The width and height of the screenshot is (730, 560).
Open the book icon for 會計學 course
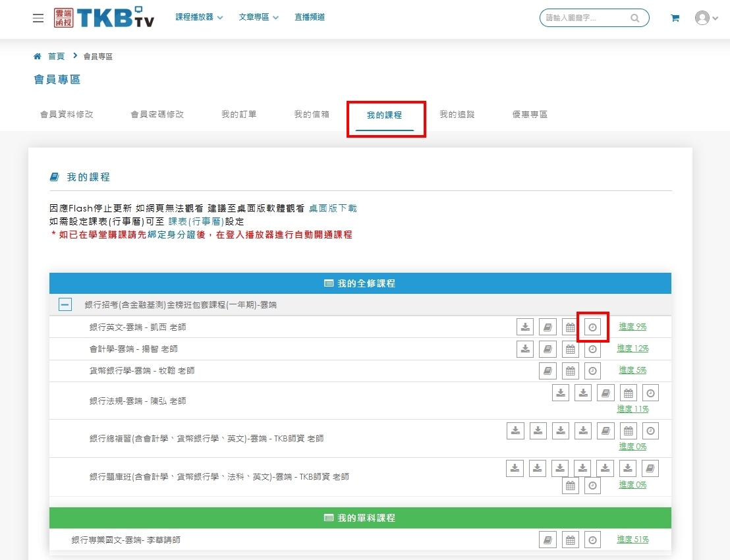point(547,349)
